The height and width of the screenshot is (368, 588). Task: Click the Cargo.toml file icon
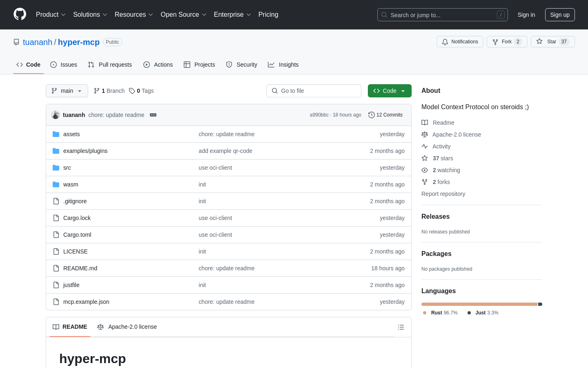tap(56, 235)
